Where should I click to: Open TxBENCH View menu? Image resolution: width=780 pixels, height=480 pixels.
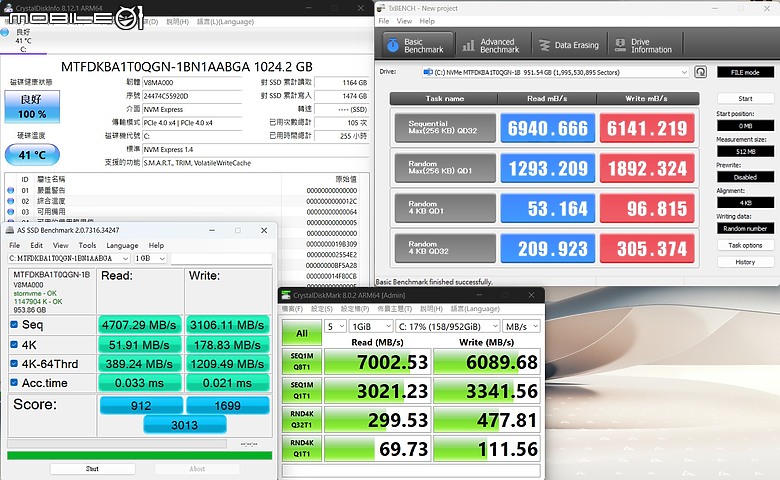click(x=404, y=21)
